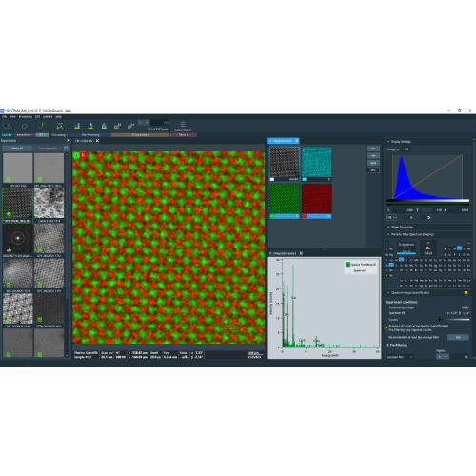Select the highlighted Sr element in periodic table
The height and width of the screenshot is (476, 476).
click(x=391, y=265)
